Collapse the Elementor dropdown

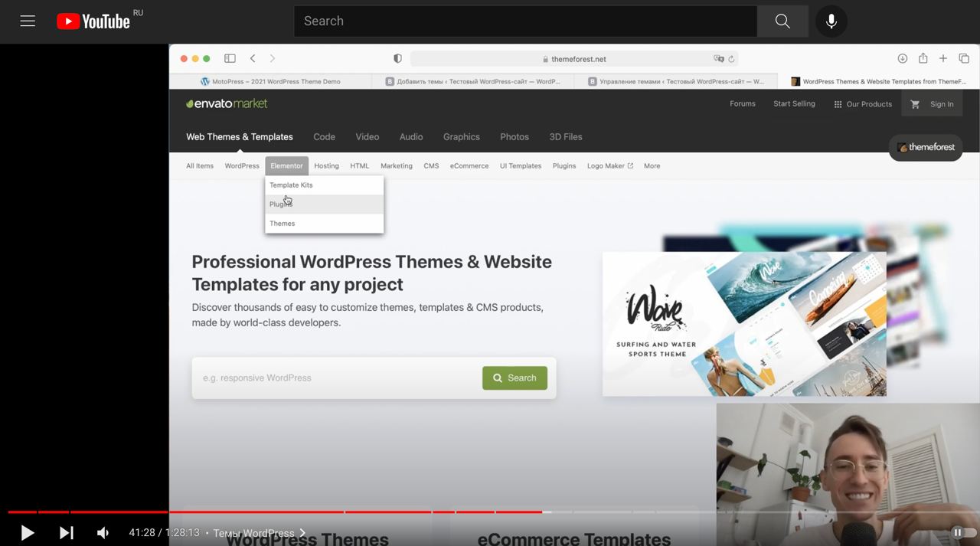pyautogui.click(x=286, y=165)
